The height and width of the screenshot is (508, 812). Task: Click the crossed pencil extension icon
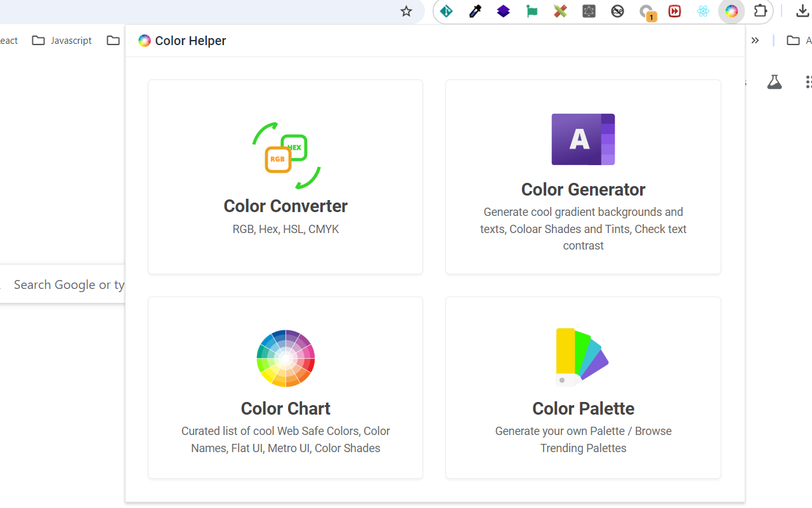click(x=560, y=11)
